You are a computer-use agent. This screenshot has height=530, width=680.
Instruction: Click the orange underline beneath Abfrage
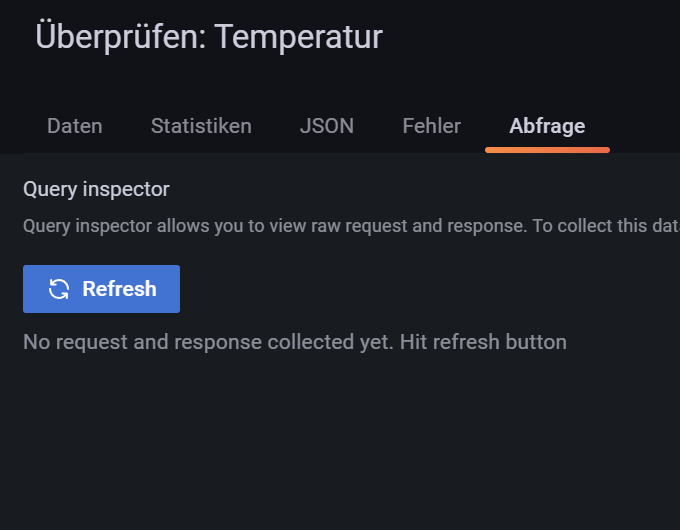[547, 150]
